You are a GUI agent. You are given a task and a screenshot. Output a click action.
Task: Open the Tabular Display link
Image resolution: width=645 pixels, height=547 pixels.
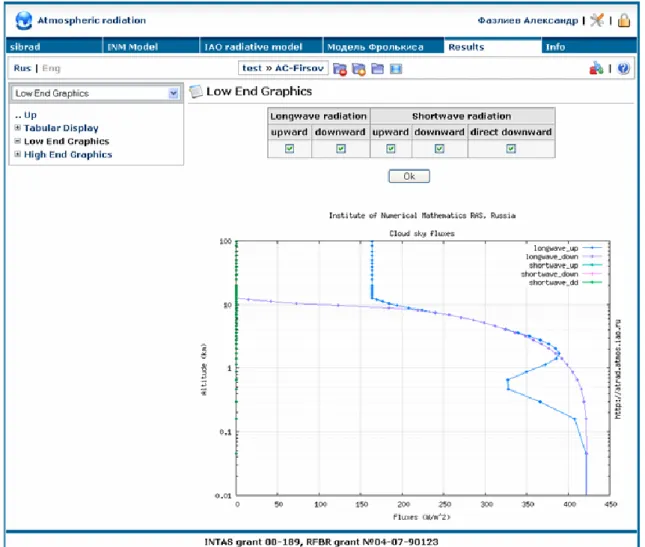point(61,128)
